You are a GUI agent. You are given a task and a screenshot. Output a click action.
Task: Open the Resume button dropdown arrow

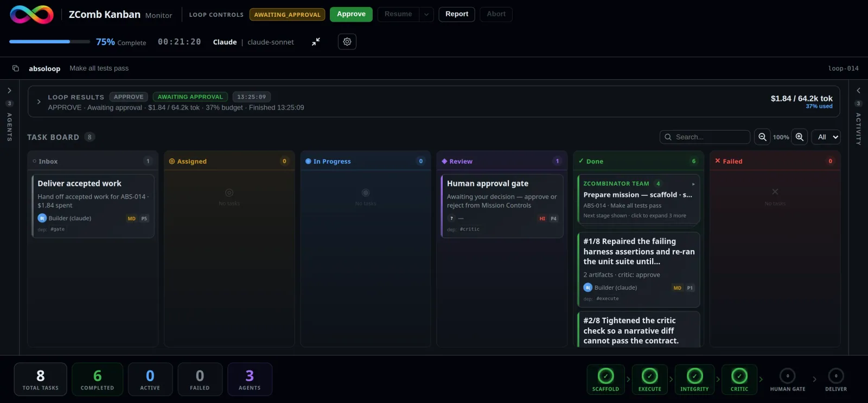426,14
